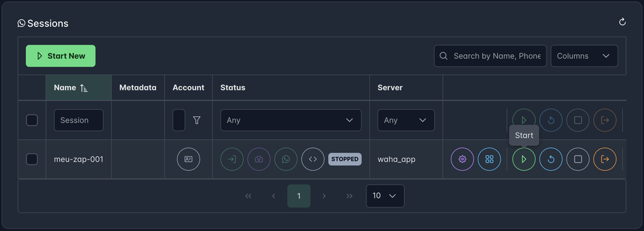Click the waha_app server cell
The height and width of the screenshot is (231, 644).
396,159
